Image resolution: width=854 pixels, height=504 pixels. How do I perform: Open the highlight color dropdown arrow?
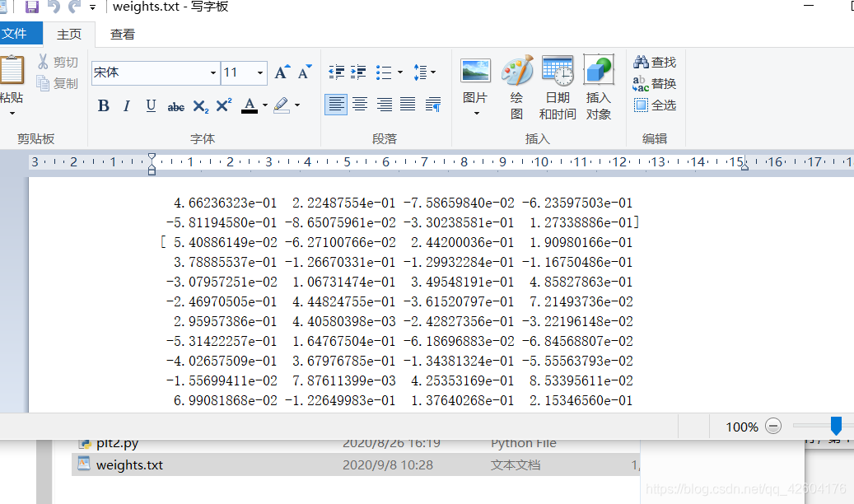pos(297,105)
